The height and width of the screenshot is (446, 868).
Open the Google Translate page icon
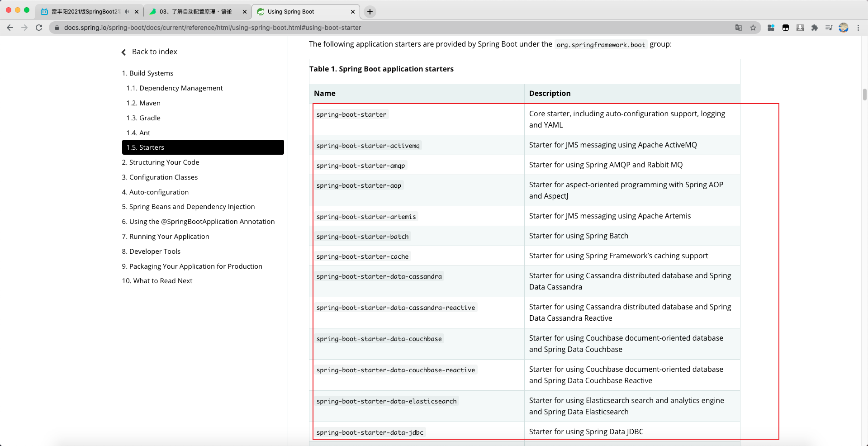pos(739,28)
